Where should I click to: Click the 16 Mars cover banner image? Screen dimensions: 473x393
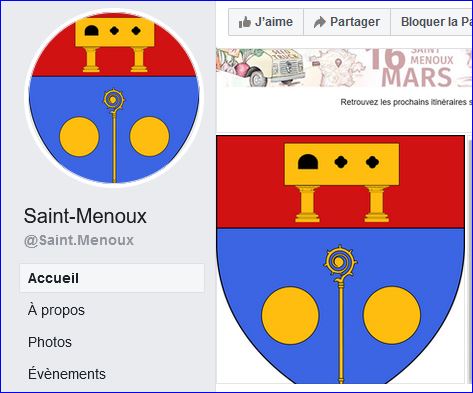coord(344,68)
